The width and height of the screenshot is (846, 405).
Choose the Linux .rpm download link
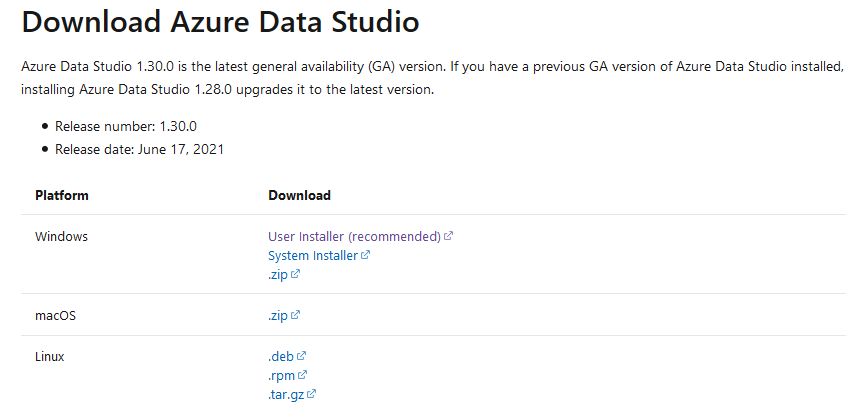pos(281,375)
